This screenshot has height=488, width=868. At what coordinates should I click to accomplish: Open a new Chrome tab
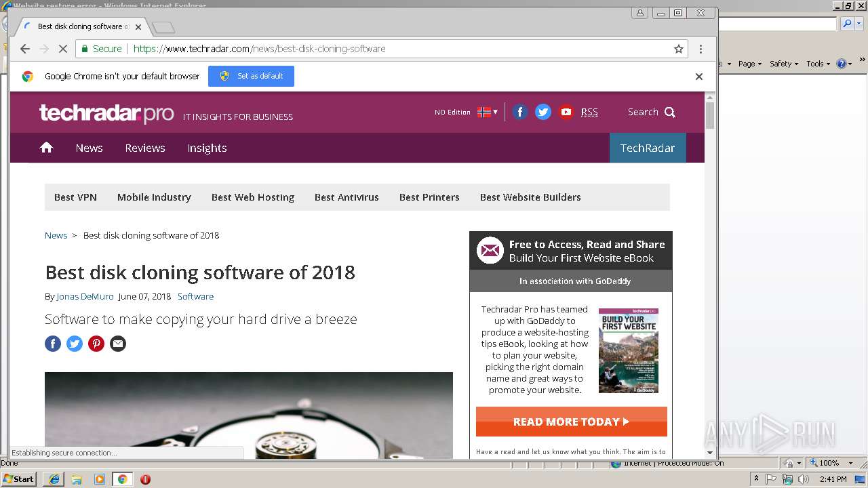(x=163, y=28)
